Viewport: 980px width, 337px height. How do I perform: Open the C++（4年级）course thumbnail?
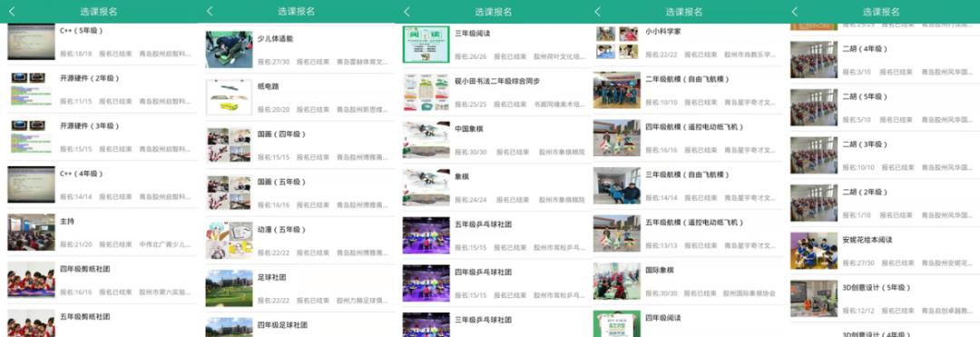(31, 183)
